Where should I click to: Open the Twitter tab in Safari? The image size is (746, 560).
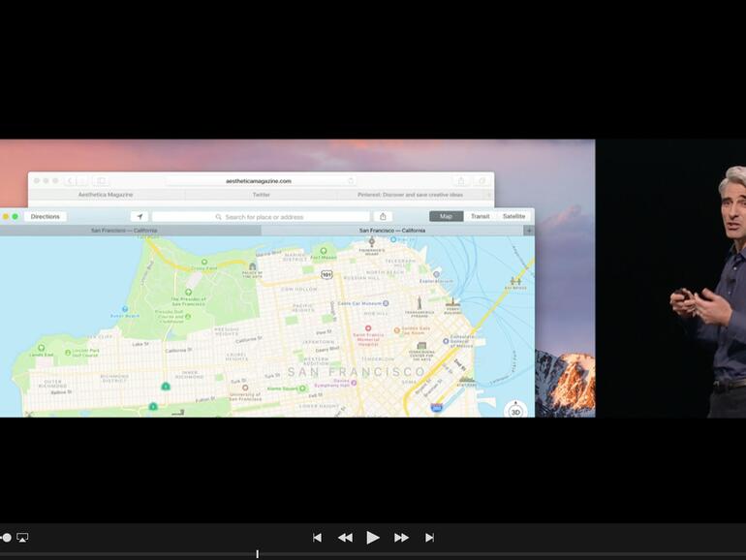coord(262,195)
